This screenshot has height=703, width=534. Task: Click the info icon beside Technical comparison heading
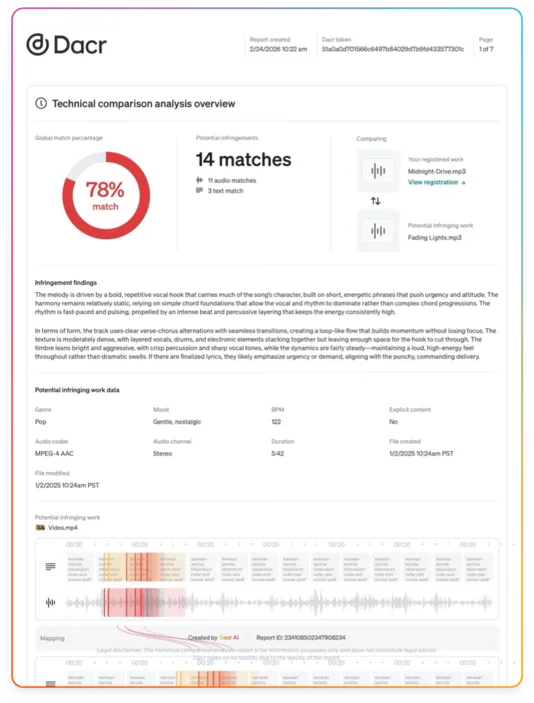(x=41, y=104)
